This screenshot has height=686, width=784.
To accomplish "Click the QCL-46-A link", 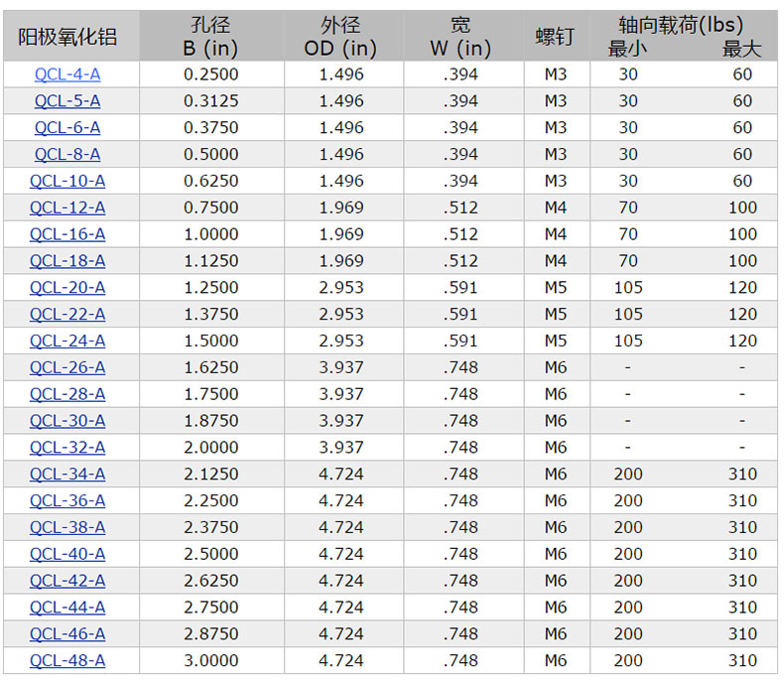I will click(x=67, y=634).
